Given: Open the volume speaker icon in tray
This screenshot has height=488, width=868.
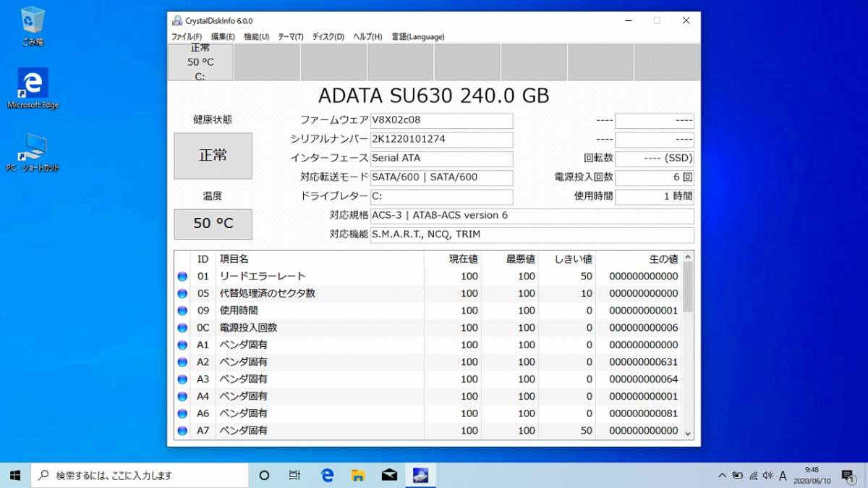Looking at the screenshot, I should (767, 476).
